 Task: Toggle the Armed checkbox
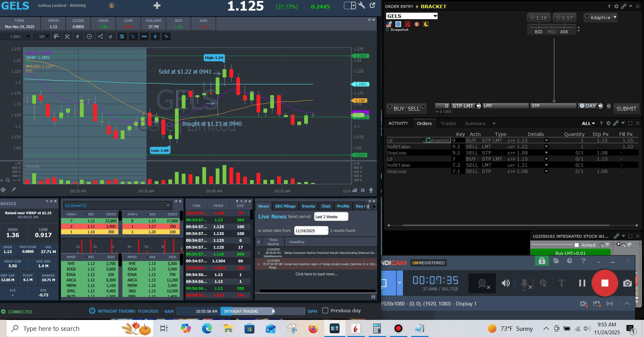[x=577, y=245]
